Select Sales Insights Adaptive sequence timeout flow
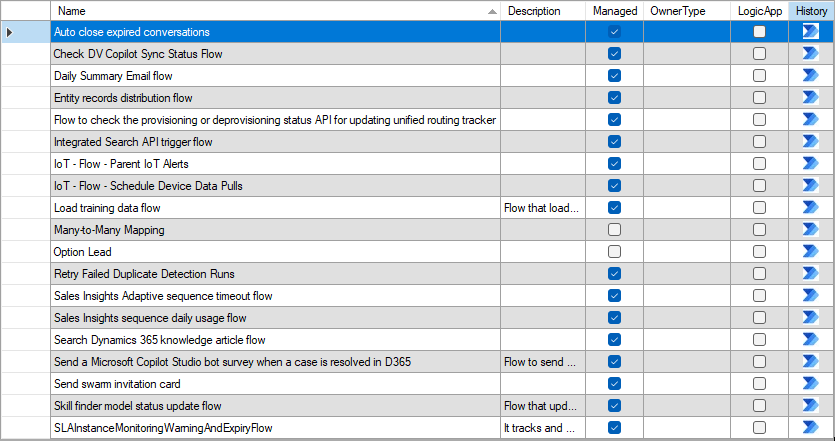Image resolution: width=835 pixels, height=441 pixels. point(276,296)
